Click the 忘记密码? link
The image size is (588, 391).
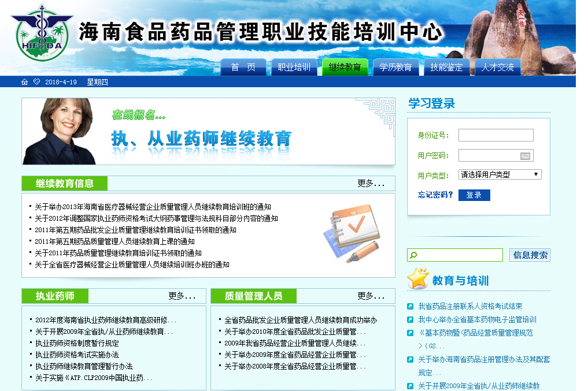tap(435, 195)
